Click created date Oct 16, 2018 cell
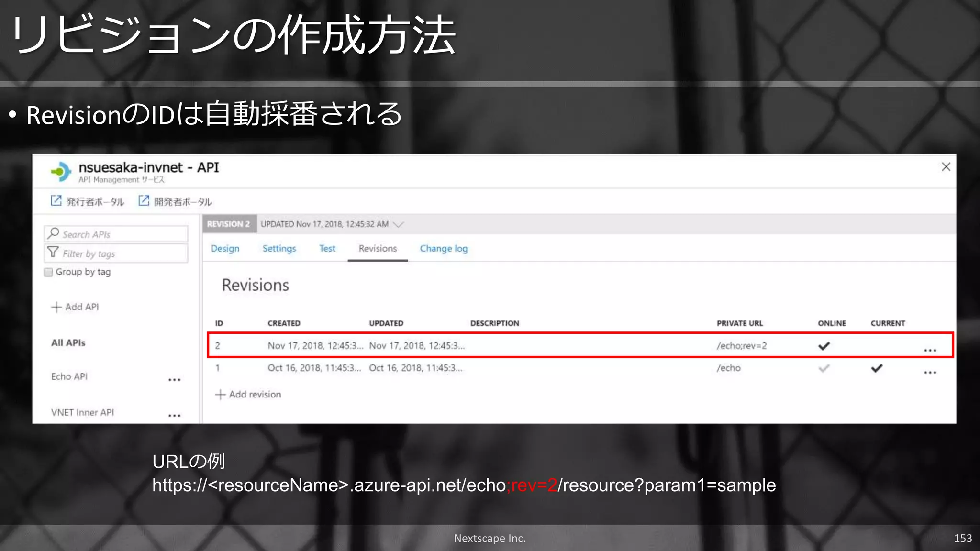The width and height of the screenshot is (980, 551). point(314,368)
